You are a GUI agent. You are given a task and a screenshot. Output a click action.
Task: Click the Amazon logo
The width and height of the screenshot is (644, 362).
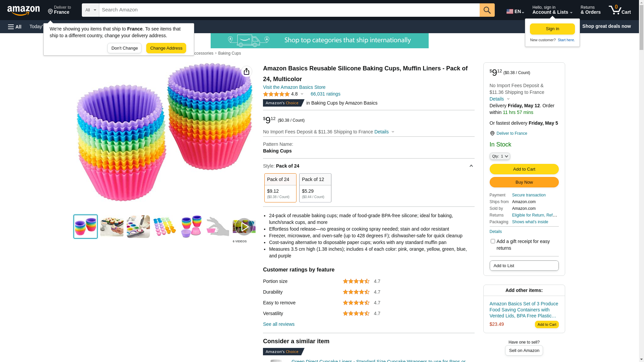(x=23, y=10)
